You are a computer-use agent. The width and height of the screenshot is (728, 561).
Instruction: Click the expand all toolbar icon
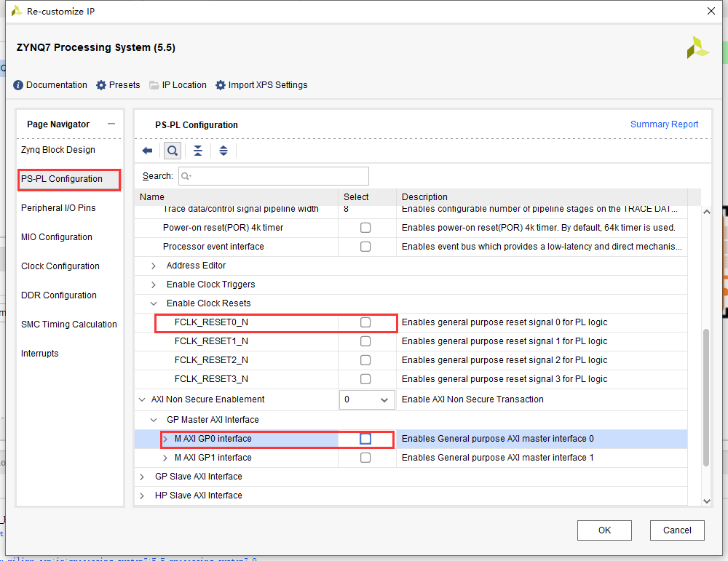pyautogui.click(x=223, y=151)
